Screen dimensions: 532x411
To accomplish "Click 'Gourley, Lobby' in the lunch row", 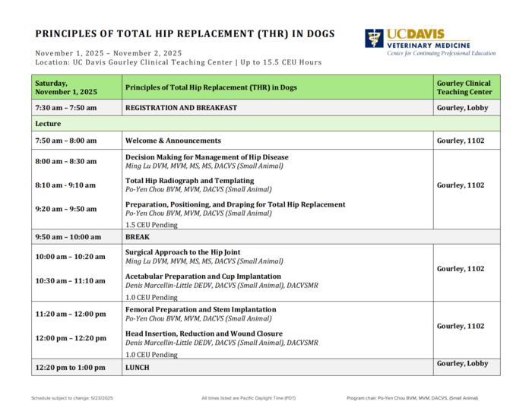I will 462,363.
